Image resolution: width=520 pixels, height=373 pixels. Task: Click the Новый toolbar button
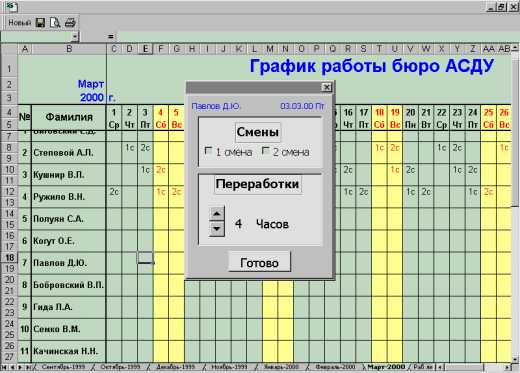pyautogui.click(x=20, y=23)
